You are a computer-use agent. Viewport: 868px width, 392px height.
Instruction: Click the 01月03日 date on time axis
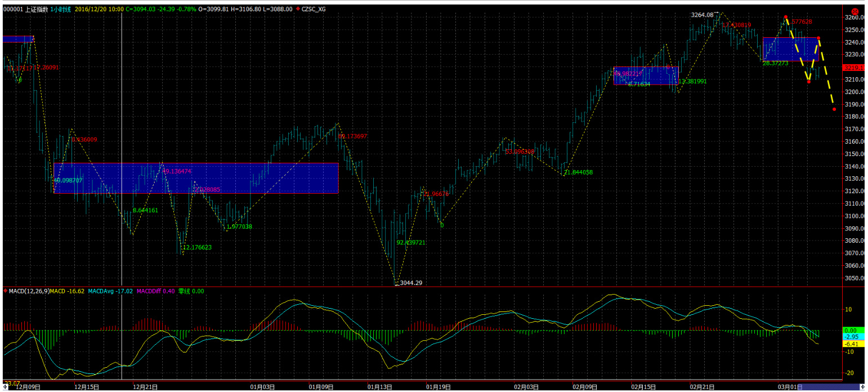(x=262, y=387)
